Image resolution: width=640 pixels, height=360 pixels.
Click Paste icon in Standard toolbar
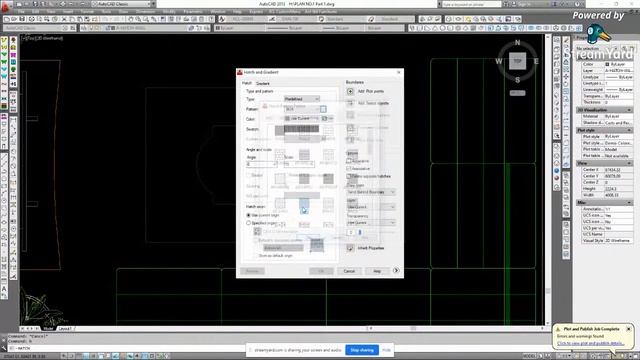80,19
